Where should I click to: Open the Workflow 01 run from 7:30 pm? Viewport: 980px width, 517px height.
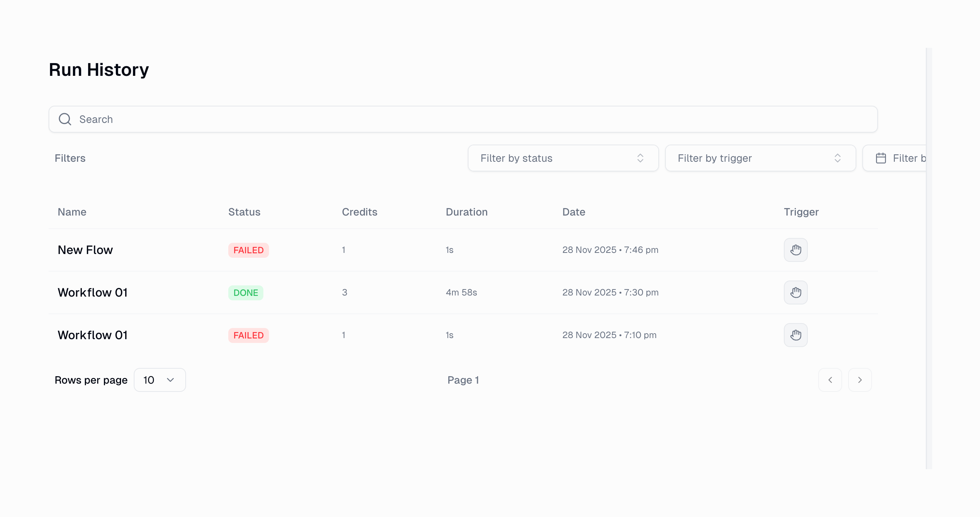92,292
